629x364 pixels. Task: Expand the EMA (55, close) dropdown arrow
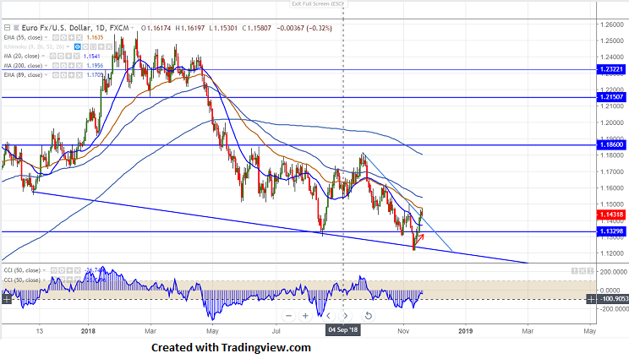46,38
